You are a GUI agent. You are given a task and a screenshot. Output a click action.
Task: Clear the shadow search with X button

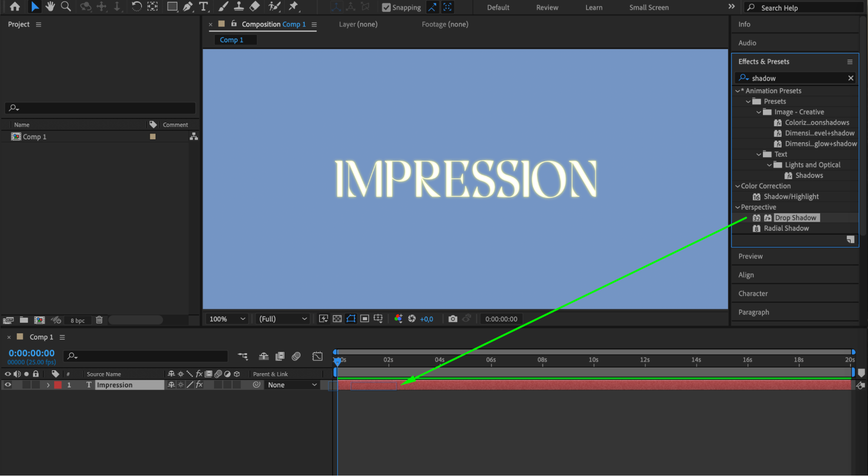click(x=851, y=78)
